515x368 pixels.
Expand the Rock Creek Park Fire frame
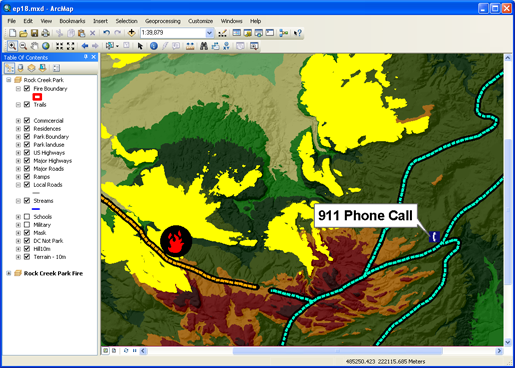pos(9,273)
